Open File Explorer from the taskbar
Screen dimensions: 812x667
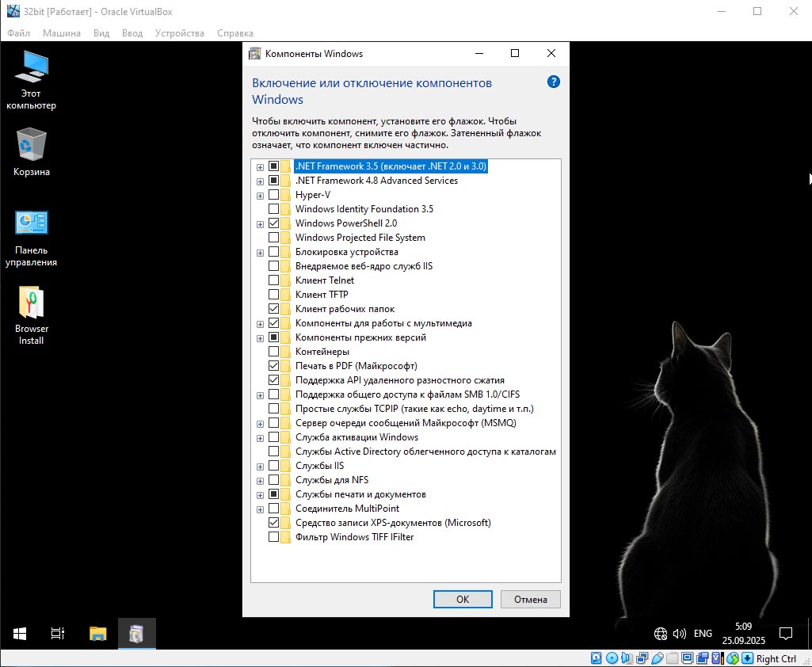tap(97, 634)
